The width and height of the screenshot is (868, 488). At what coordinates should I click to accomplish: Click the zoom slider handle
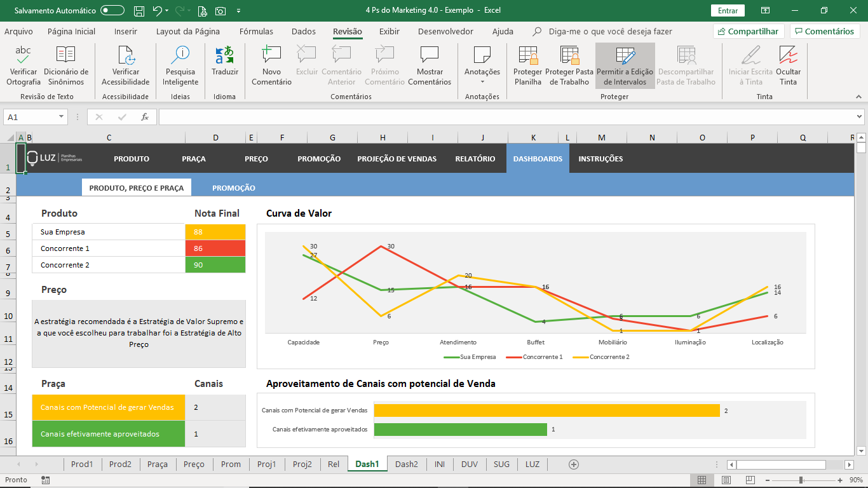(x=801, y=480)
